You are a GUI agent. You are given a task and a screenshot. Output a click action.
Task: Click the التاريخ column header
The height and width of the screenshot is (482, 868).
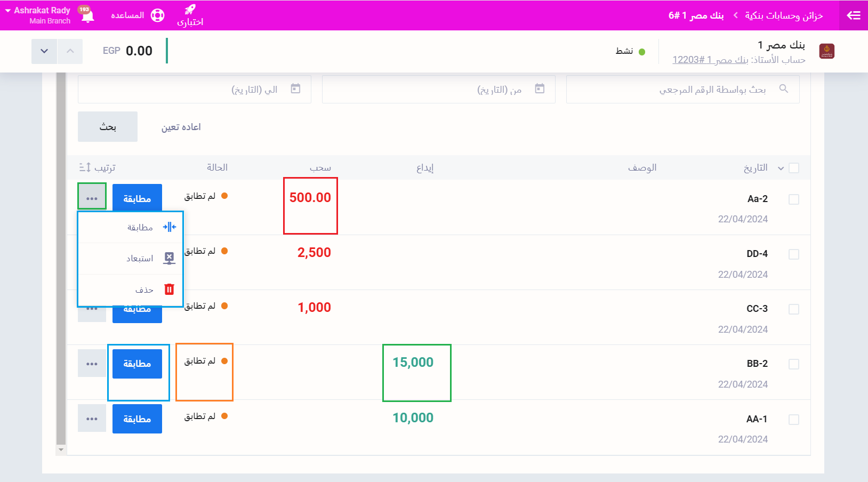pos(756,168)
